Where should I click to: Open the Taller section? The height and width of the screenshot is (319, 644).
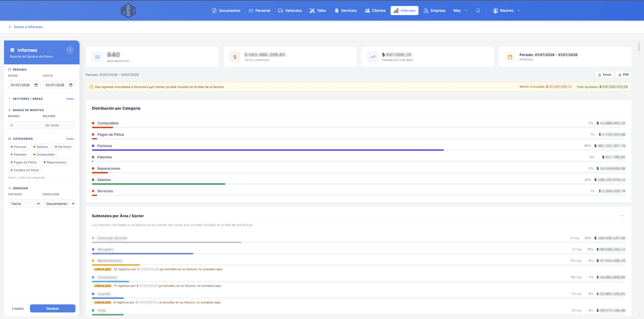coord(318,10)
